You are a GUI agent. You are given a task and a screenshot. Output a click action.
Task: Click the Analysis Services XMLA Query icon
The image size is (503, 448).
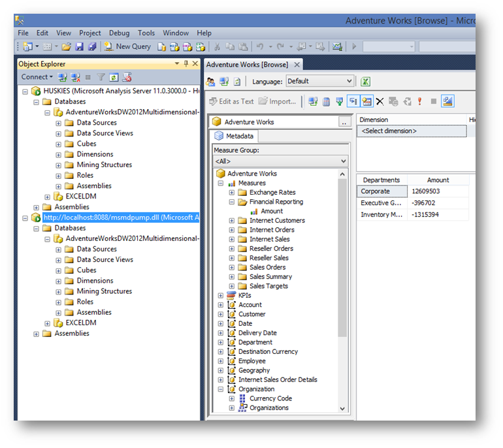[x=201, y=47]
